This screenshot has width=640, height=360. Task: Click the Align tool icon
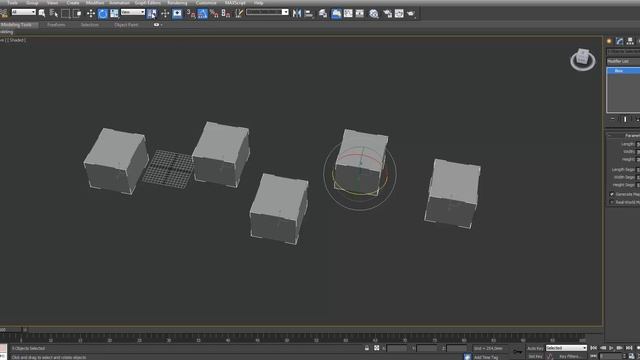coord(309,13)
